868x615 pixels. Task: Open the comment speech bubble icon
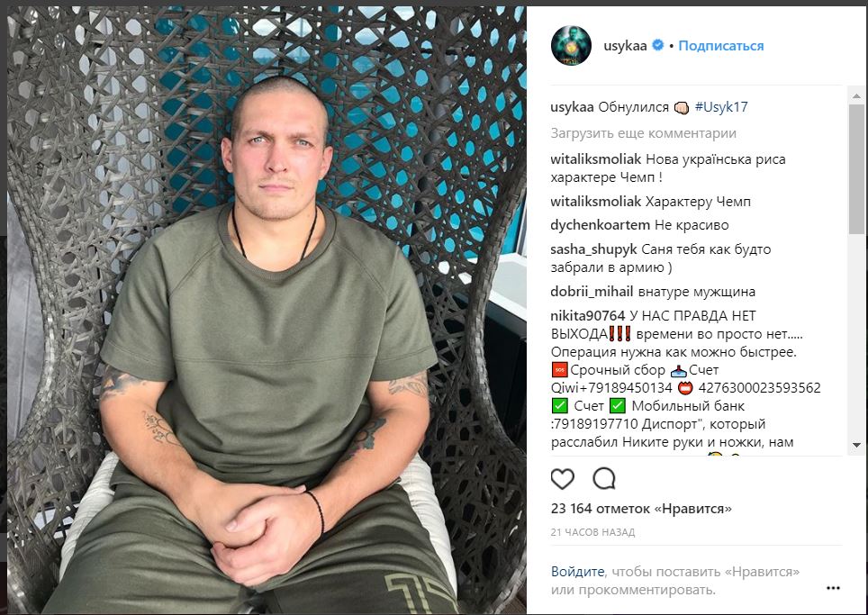[x=604, y=479]
